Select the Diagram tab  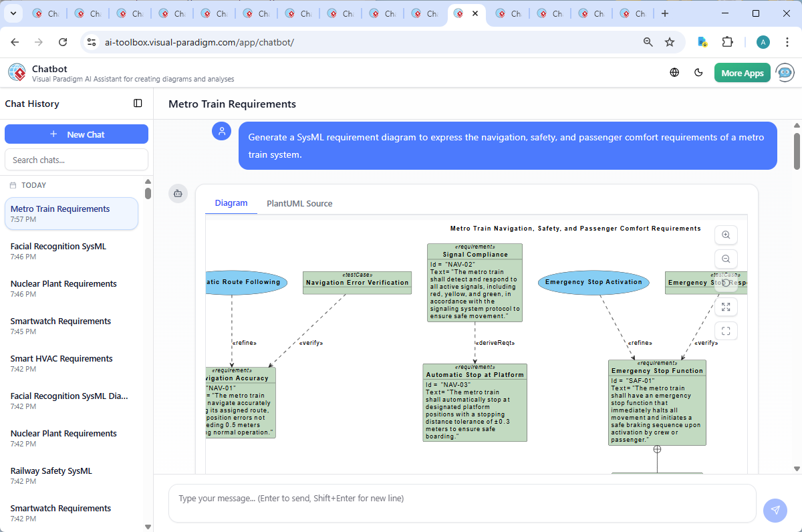pyautogui.click(x=231, y=203)
